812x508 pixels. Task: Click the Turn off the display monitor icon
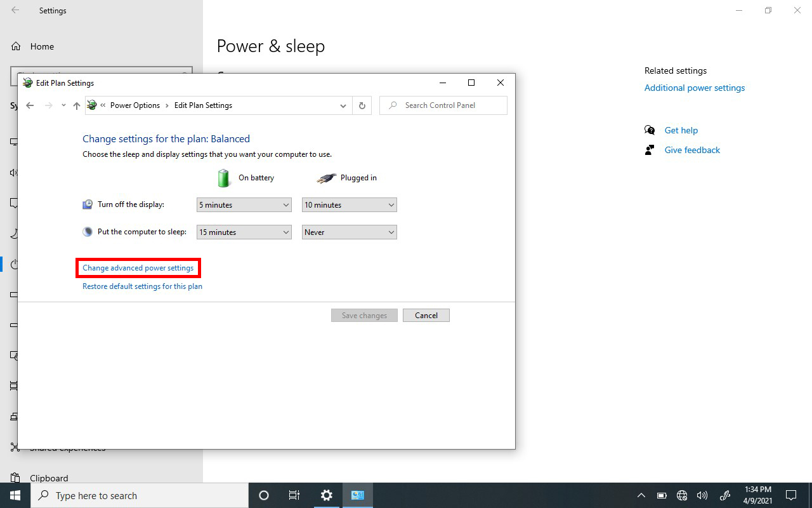(88, 204)
